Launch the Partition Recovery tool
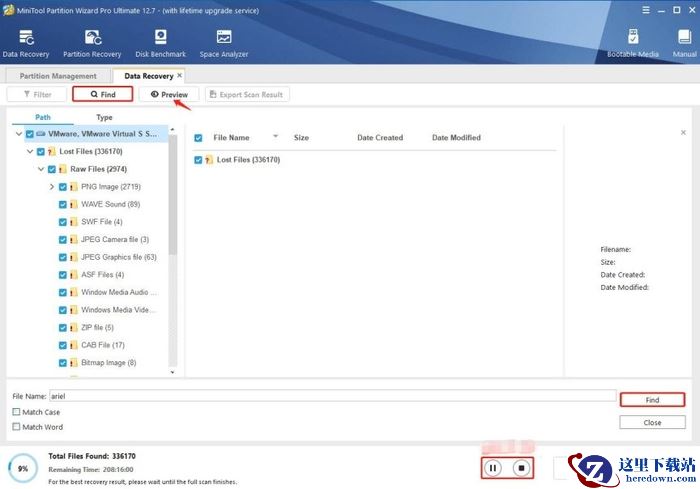This screenshot has height=489, width=700. point(92,43)
